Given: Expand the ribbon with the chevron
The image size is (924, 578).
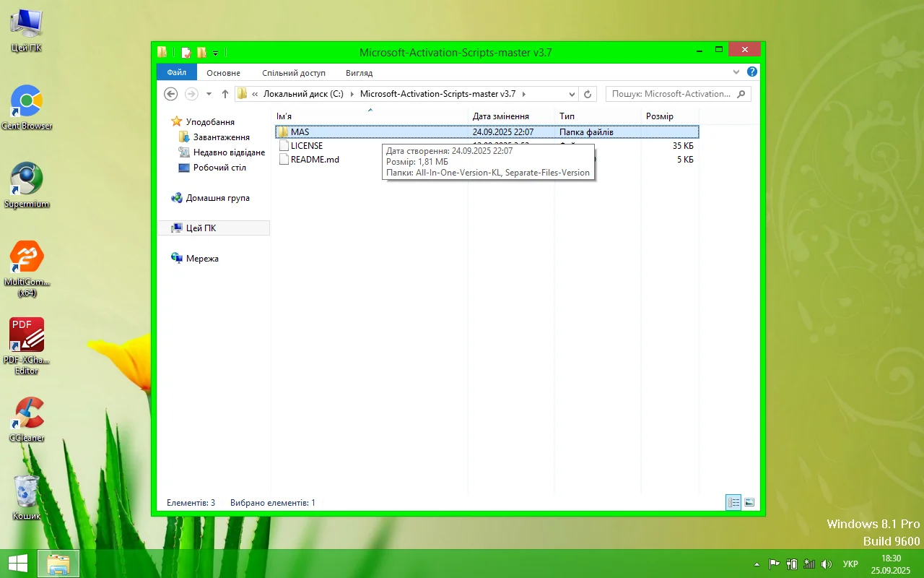Looking at the screenshot, I should point(736,72).
